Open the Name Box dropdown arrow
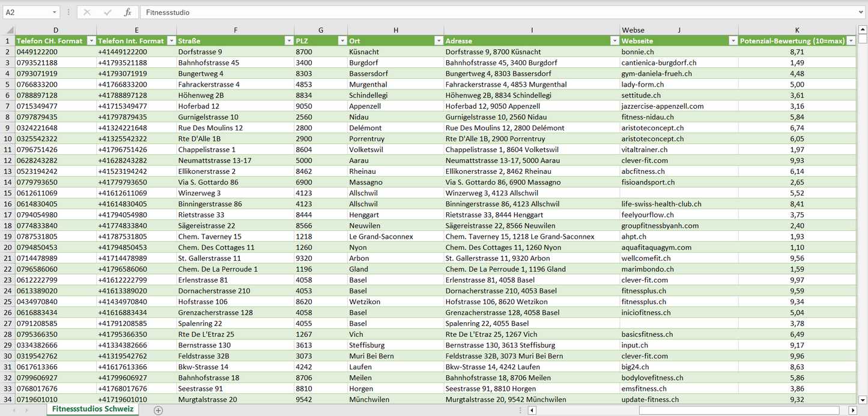Viewport: 868px width, 416px height. 54,12
